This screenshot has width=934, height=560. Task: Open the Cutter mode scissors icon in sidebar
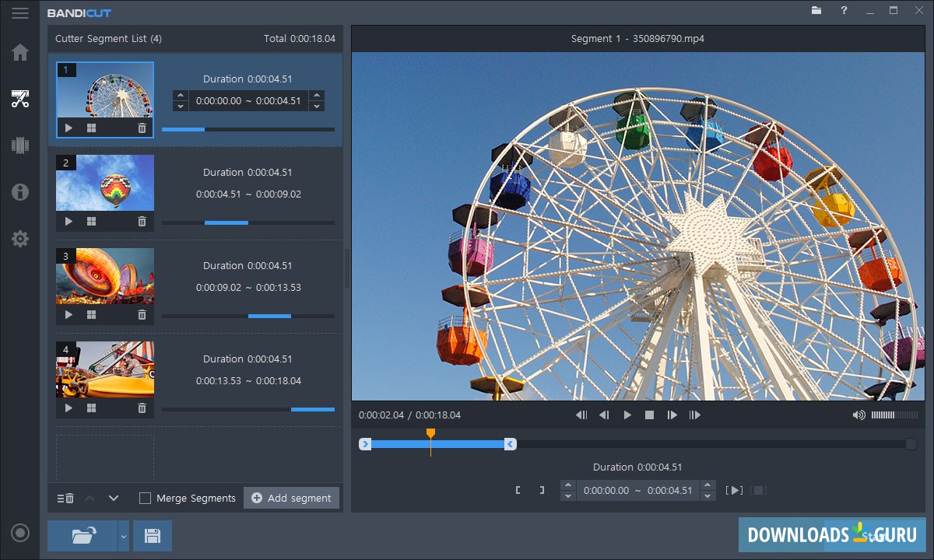(20, 99)
